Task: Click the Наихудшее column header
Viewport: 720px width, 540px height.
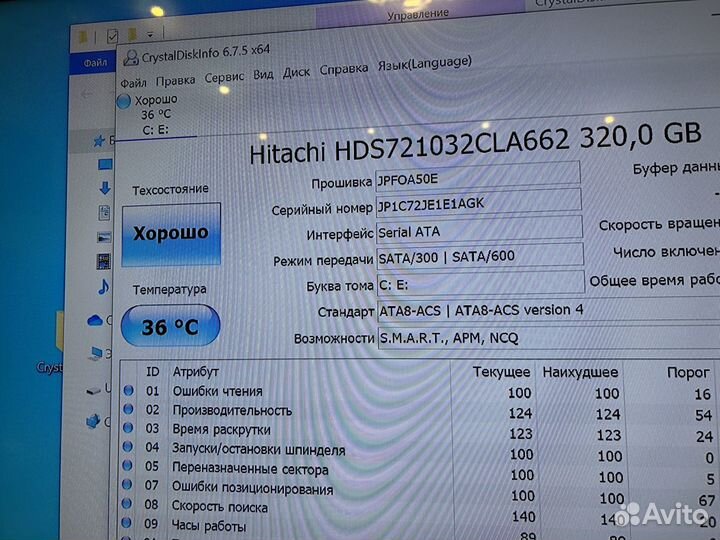Action: (580, 372)
